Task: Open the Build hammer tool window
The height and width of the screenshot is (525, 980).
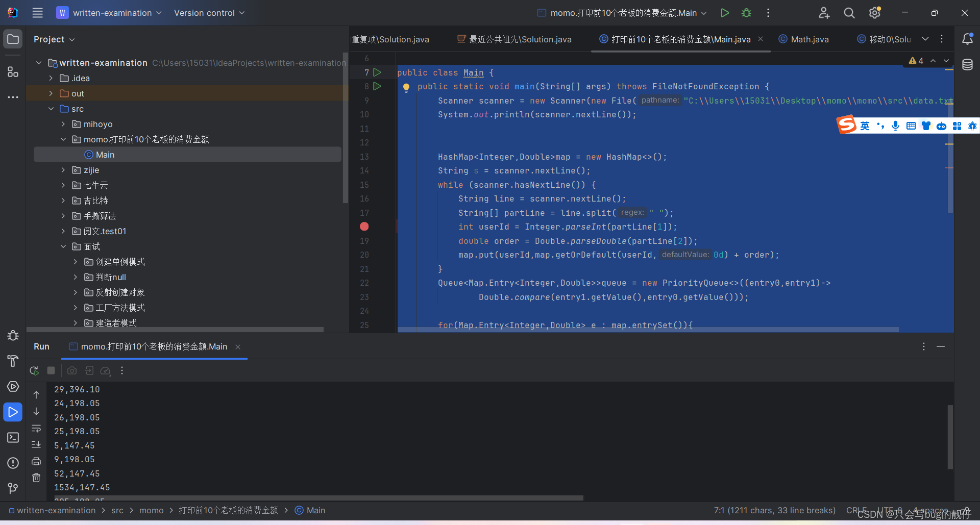Action: (x=13, y=361)
